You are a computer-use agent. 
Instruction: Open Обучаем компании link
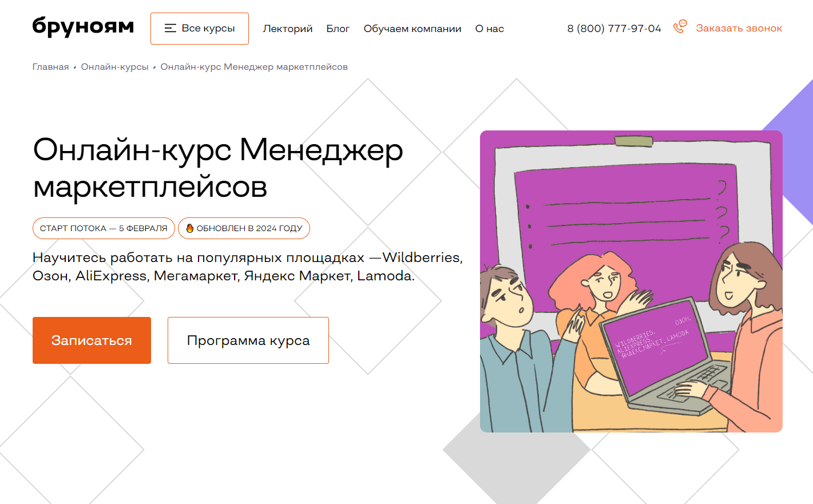click(x=413, y=29)
